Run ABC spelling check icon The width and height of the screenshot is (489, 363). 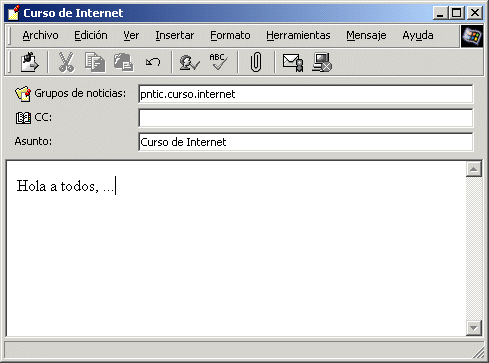[218, 62]
